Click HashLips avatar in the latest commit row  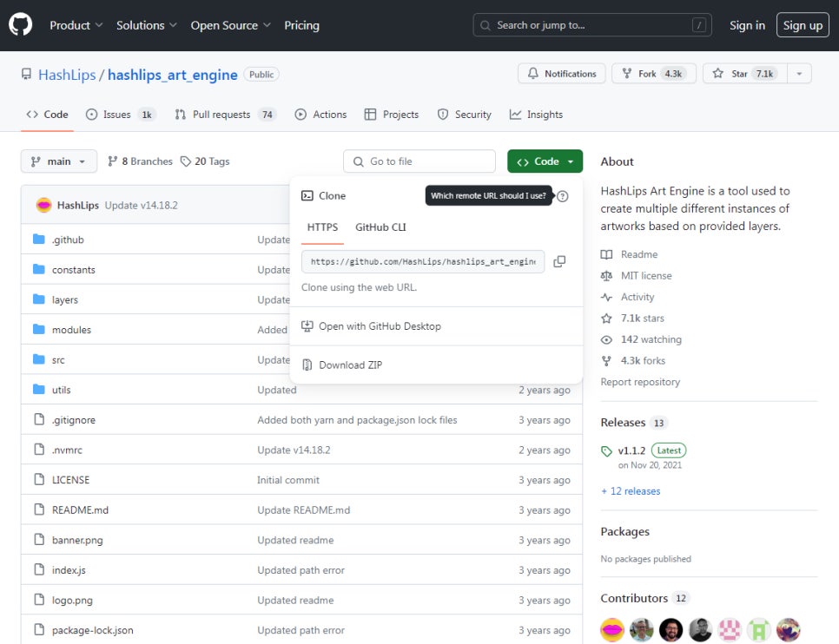[44, 205]
